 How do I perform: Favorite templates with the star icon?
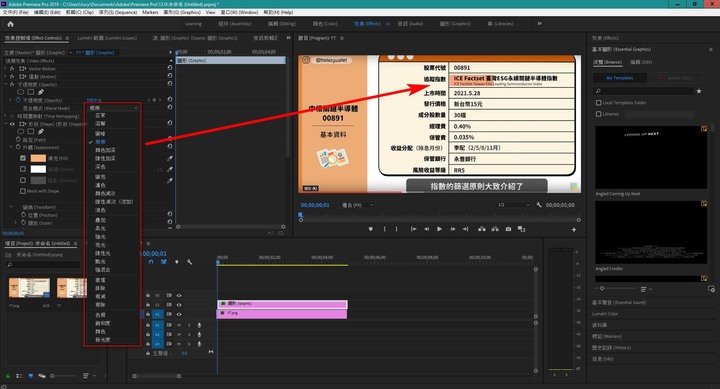pos(699,91)
